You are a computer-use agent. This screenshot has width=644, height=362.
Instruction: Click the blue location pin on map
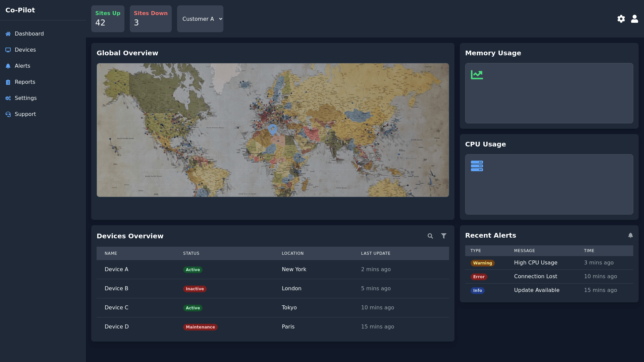[272, 129]
